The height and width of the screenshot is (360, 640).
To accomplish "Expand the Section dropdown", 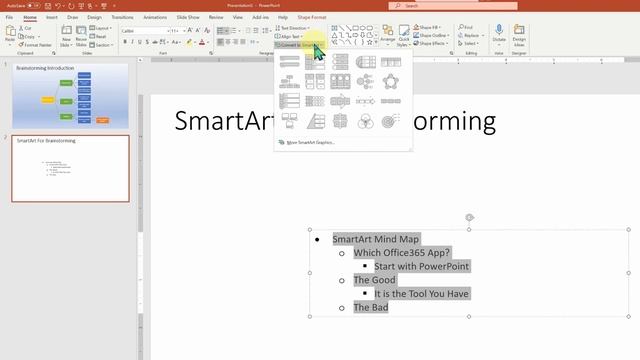I will (x=102, y=45).
